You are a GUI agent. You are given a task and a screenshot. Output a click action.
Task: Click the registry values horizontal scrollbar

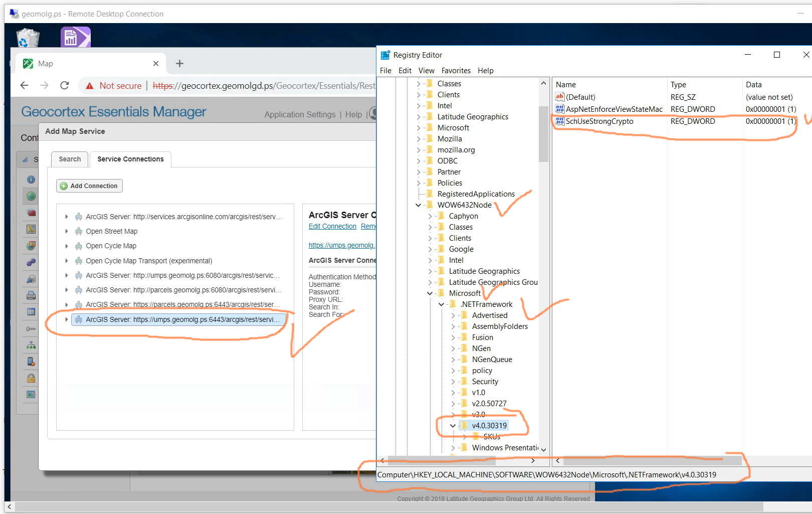coord(652,460)
